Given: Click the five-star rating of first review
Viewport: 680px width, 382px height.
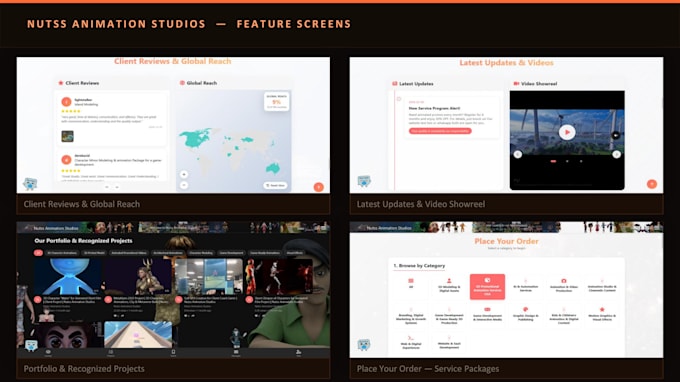Looking at the screenshot, I should [x=71, y=111].
